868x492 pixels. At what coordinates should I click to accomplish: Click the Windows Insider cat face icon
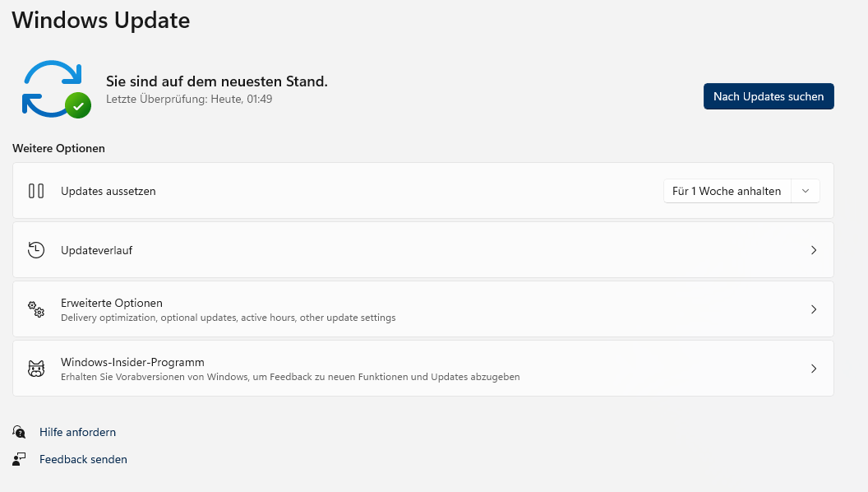click(36, 369)
